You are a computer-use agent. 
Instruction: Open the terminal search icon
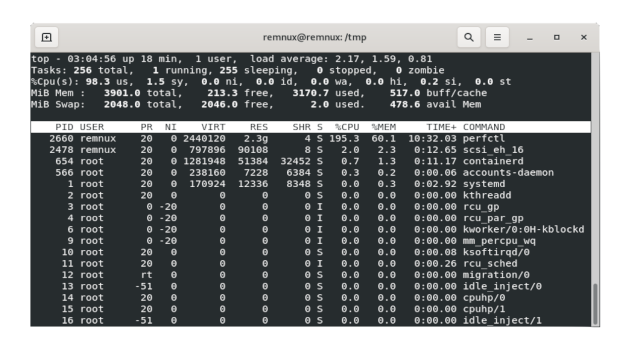click(469, 37)
